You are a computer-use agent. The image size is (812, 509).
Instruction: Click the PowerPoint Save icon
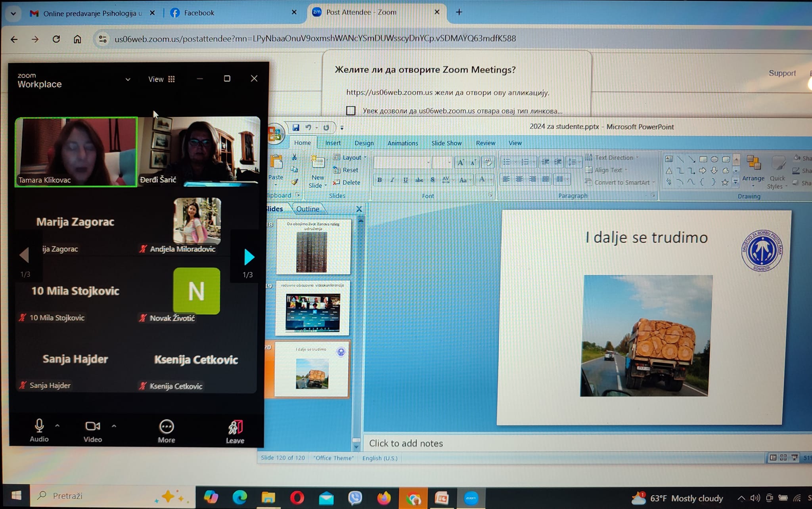pyautogui.click(x=296, y=128)
